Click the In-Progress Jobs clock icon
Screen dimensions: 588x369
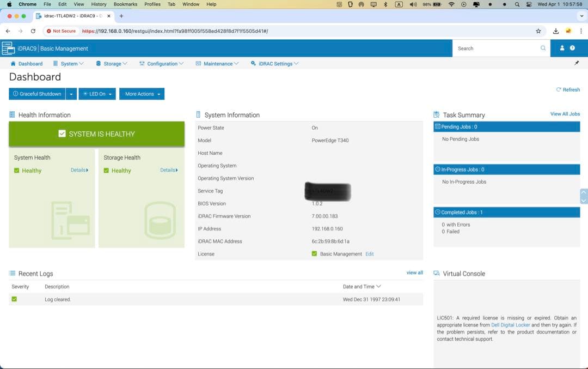coord(437,170)
